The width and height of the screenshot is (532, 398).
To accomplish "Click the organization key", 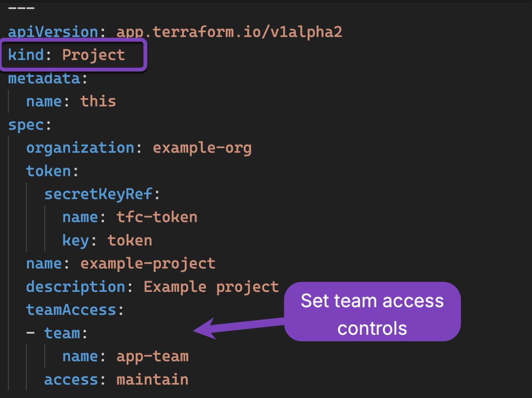I will 80,148.
